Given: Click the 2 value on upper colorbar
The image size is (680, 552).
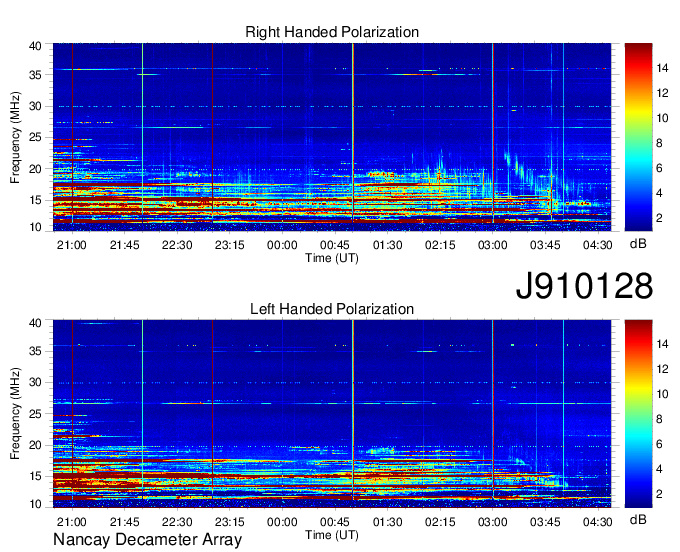Looking at the screenshot, I should point(660,218).
